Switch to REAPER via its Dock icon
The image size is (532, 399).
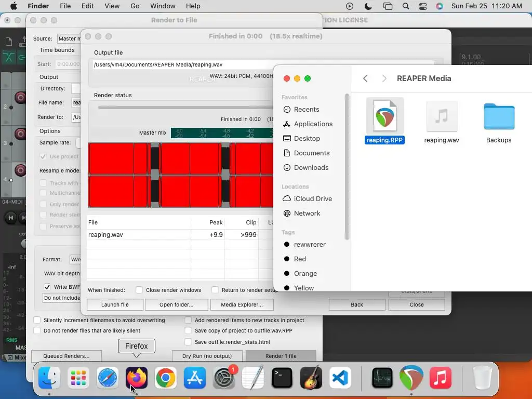(411, 378)
